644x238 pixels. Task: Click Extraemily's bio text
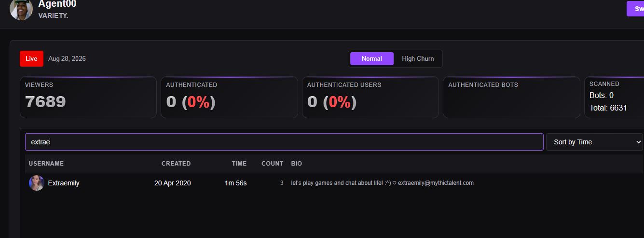pos(383,183)
